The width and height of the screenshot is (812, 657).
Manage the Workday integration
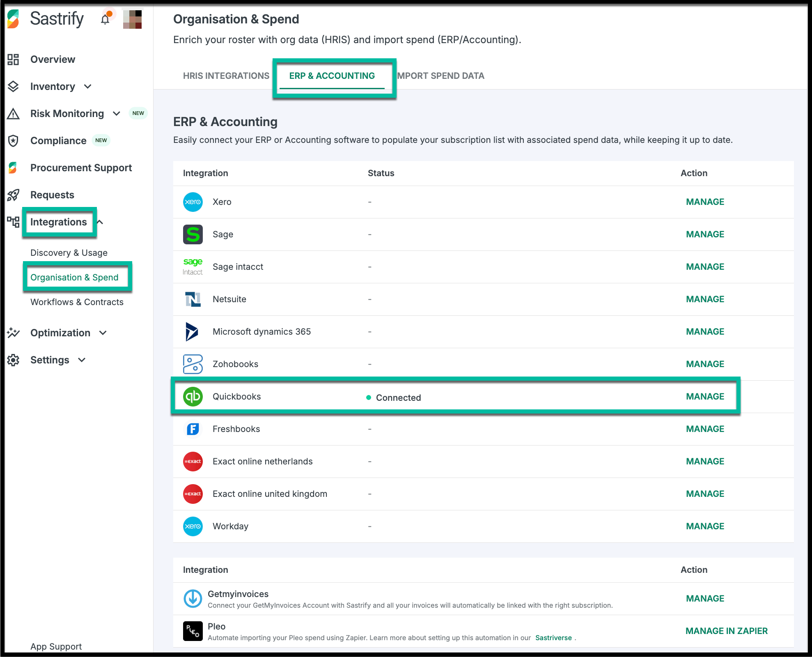[x=705, y=526]
